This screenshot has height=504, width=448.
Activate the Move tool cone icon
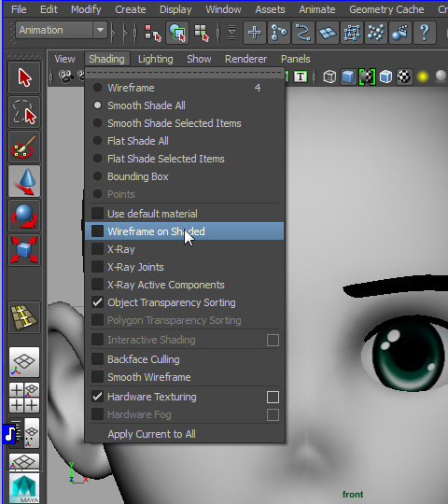24,181
